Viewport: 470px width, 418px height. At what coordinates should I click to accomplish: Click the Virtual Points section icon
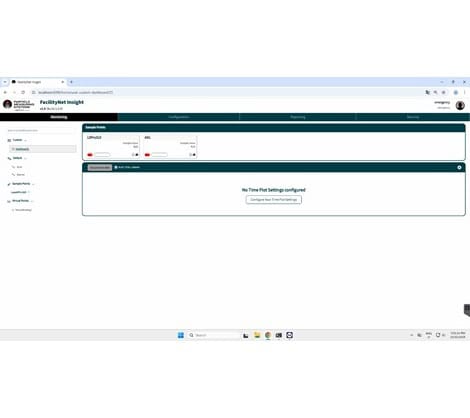pos(9,201)
